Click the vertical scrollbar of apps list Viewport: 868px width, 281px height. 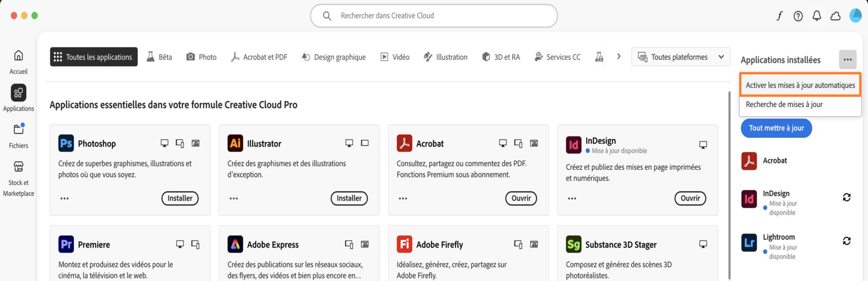tap(729, 186)
